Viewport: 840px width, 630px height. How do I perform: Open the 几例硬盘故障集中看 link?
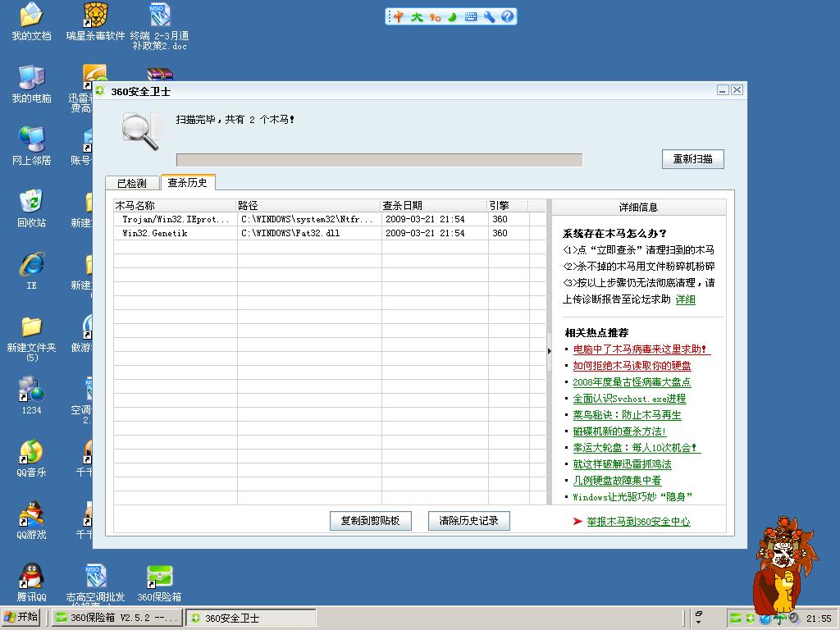[x=617, y=481]
